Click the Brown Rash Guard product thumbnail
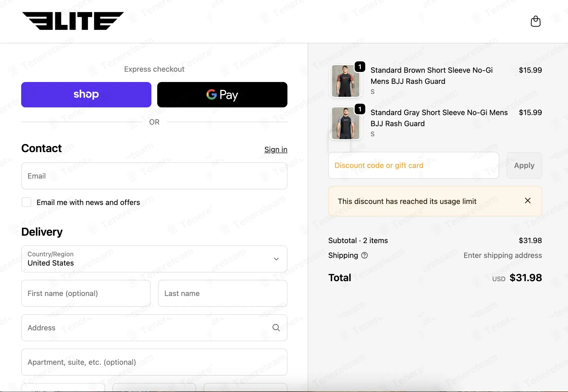 pos(345,81)
